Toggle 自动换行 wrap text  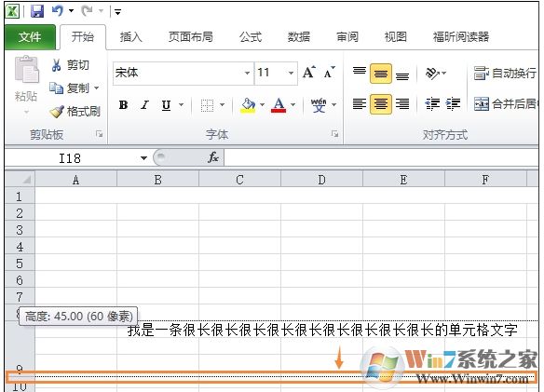[x=505, y=74]
